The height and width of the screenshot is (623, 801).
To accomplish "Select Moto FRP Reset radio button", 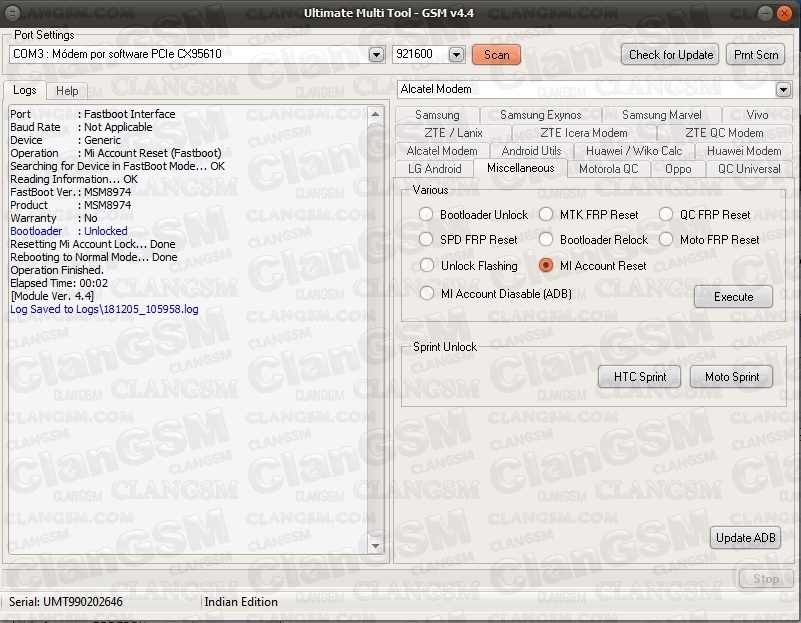I will coord(666,239).
